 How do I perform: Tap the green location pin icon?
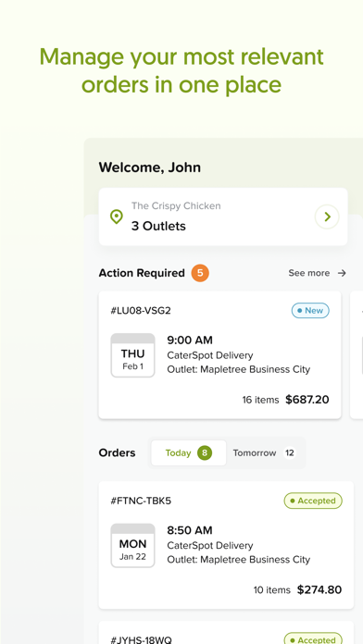pos(117,217)
